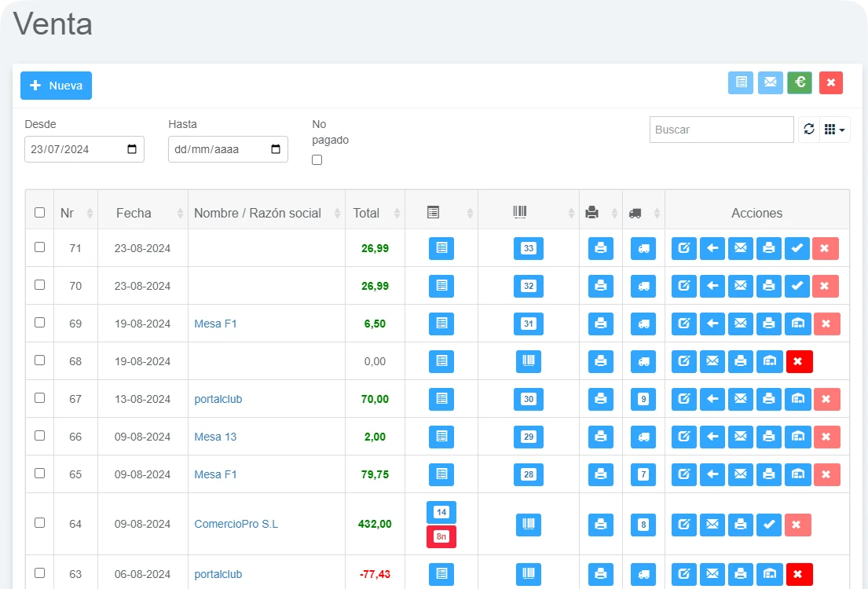The width and height of the screenshot is (868, 589).
Task: Click the green euro payment button
Action: pyautogui.click(x=800, y=82)
